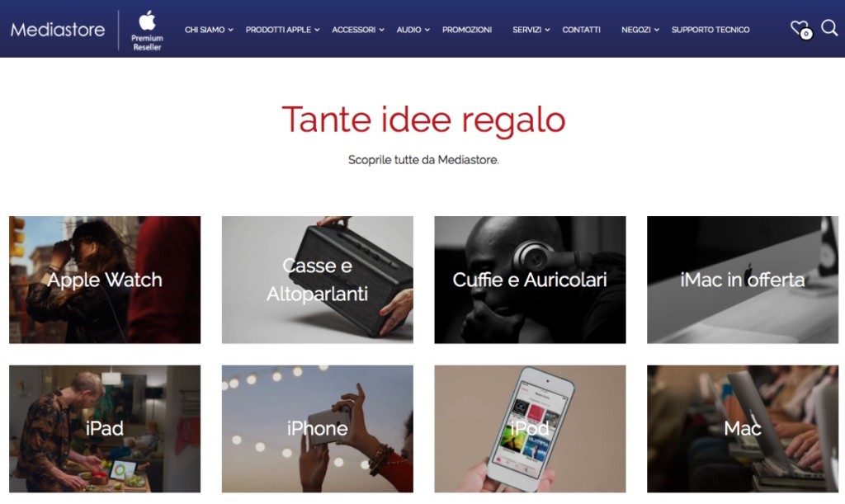Open the wishlist heart icon
The width and height of the screenshot is (845, 504).
tap(800, 29)
